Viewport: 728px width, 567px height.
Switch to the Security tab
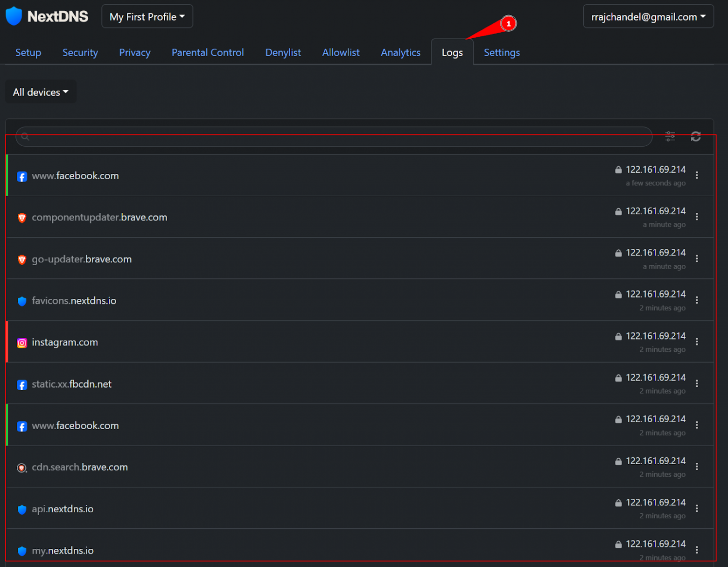[x=80, y=52]
